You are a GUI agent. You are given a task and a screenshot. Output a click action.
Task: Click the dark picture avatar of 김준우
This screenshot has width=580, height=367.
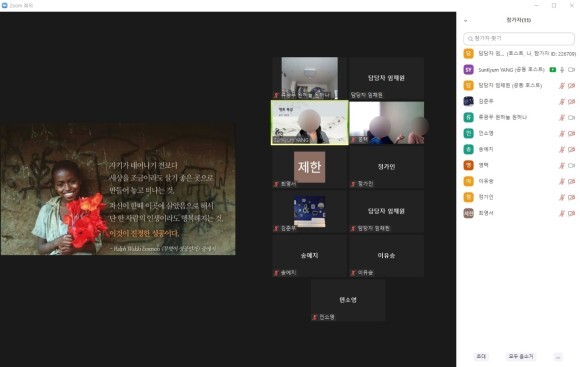[x=469, y=101]
